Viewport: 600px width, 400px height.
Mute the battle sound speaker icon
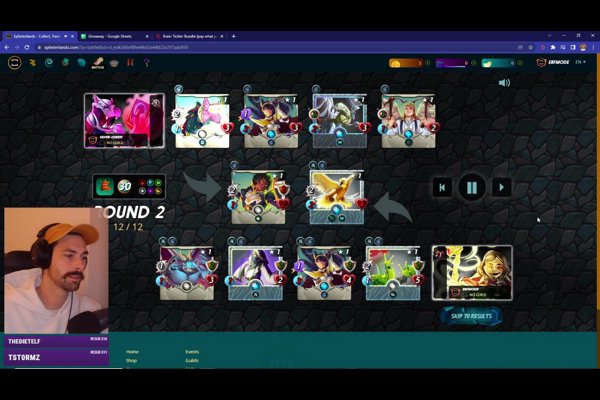[504, 83]
